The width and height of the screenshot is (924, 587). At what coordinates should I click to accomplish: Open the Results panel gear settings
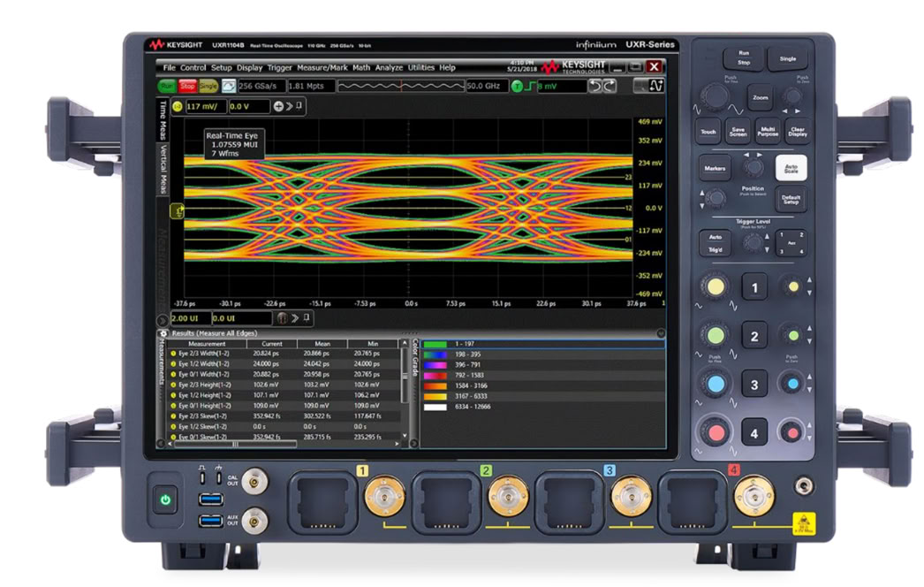coord(163,334)
